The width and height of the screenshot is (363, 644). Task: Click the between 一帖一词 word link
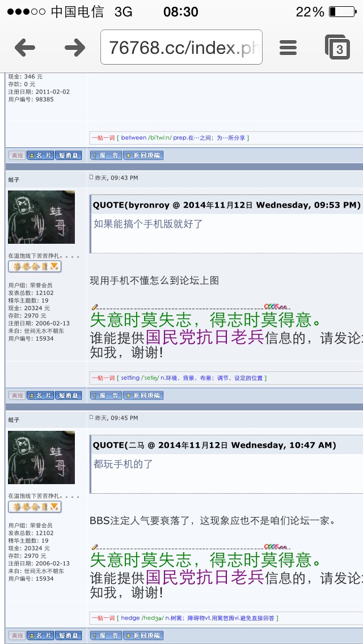[134, 138]
